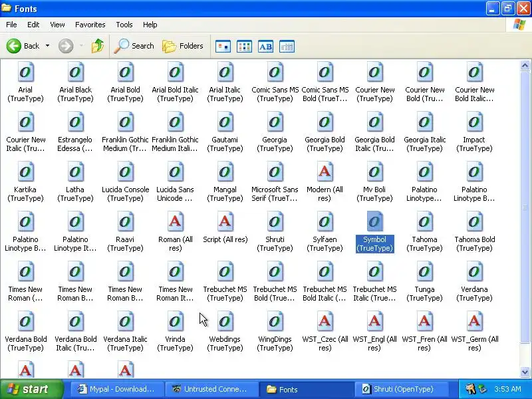Screen dimensions: 532x399
Task: Select the Mangal (TrueType) label text
Action: click(x=225, y=194)
